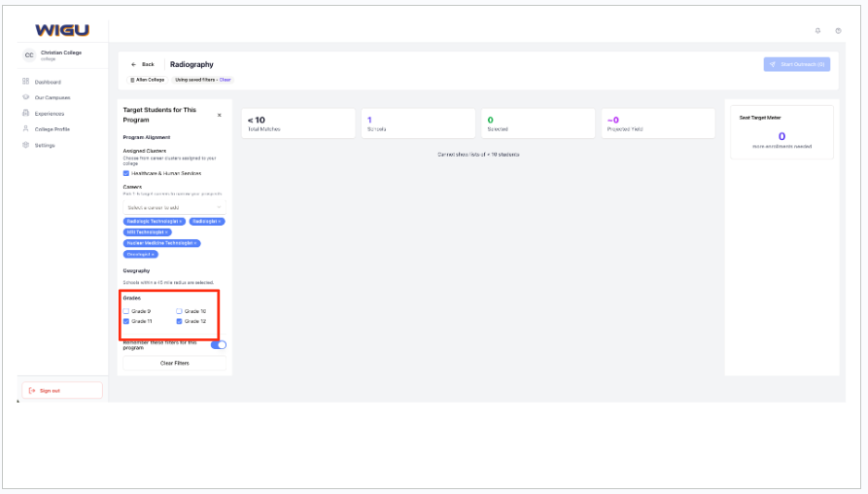Check the Grade 9 checkbox

pyautogui.click(x=126, y=311)
